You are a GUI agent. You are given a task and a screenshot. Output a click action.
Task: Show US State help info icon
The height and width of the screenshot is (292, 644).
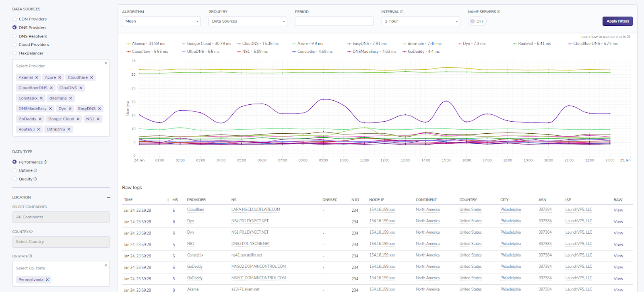click(x=30, y=256)
